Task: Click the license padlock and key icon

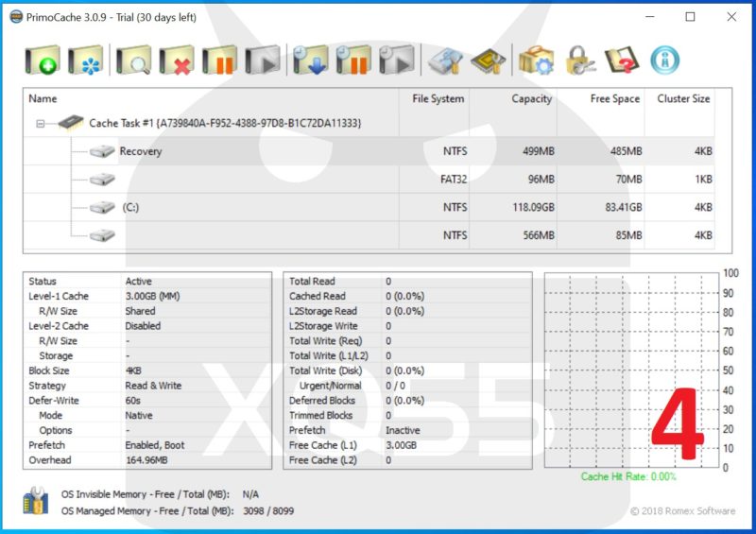Action: coord(579,61)
